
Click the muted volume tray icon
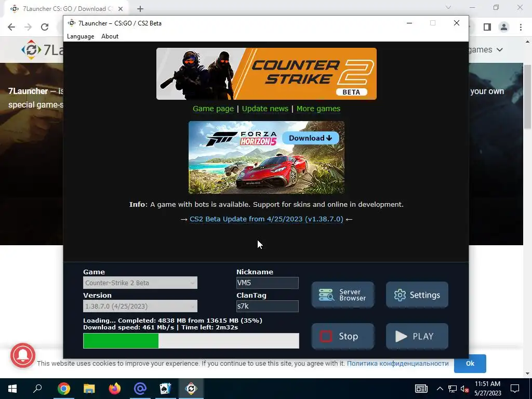click(464, 389)
